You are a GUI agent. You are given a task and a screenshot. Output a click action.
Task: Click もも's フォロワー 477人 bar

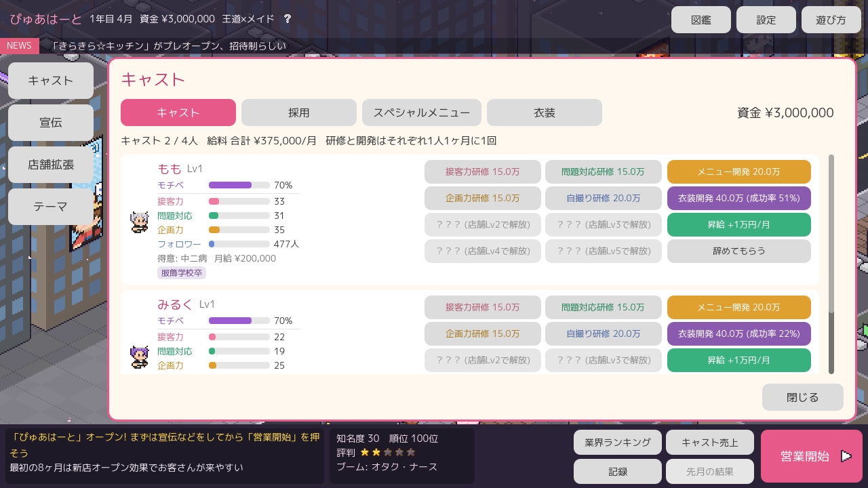(239, 244)
